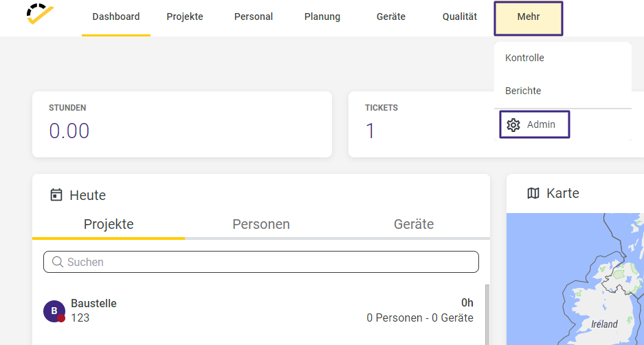This screenshot has height=345, width=644.
Task: Click the Admin gear icon
Action: click(513, 125)
